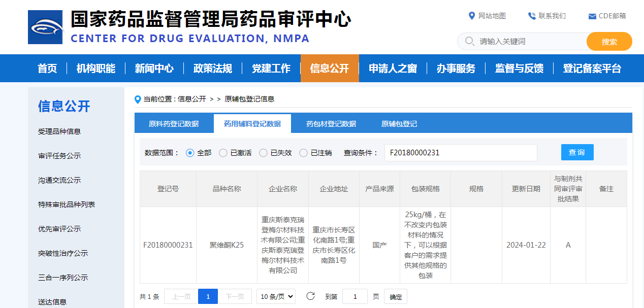This screenshot has width=644, height=308.
Task: Open 政策法规 in the main navigation
Action: tap(212, 69)
